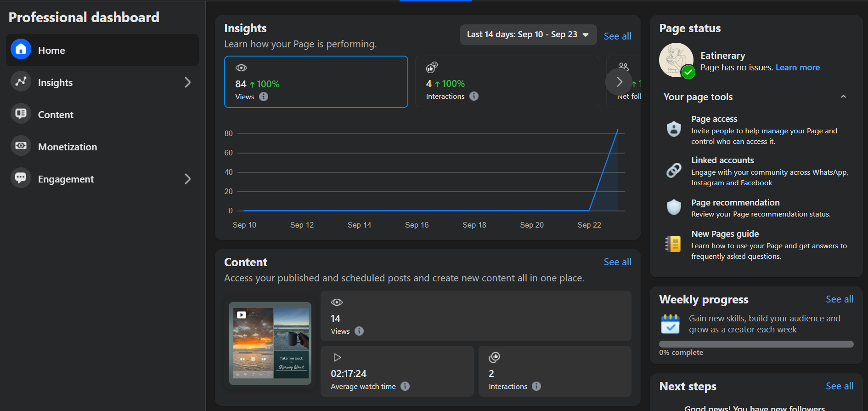Open the video post thumbnail

(x=270, y=343)
